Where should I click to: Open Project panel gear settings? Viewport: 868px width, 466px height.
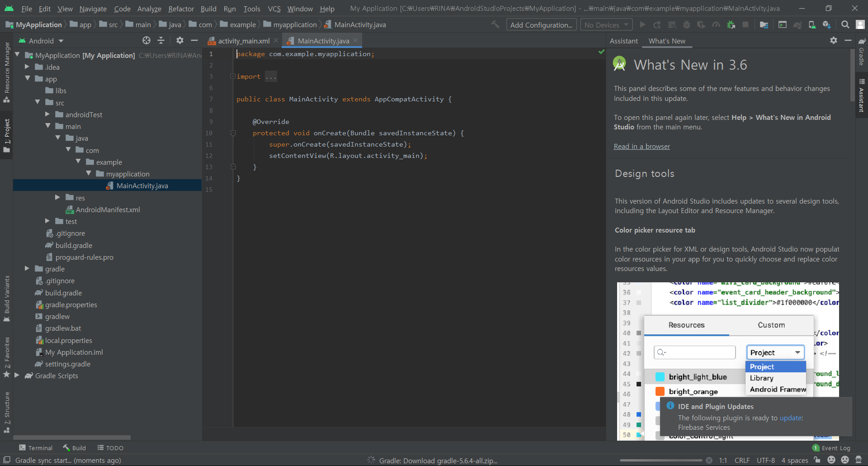pos(180,41)
